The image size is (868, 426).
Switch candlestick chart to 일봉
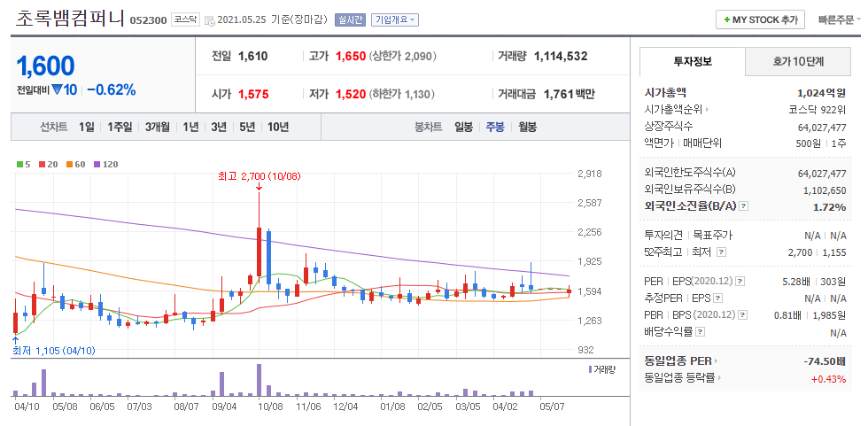[463, 127]
